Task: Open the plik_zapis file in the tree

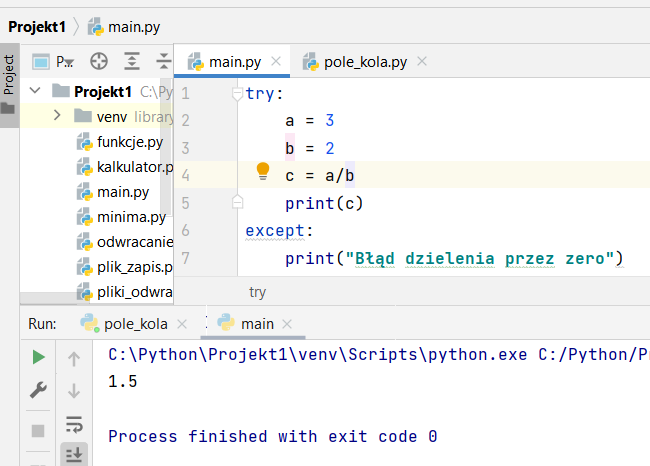Action: 125,267
